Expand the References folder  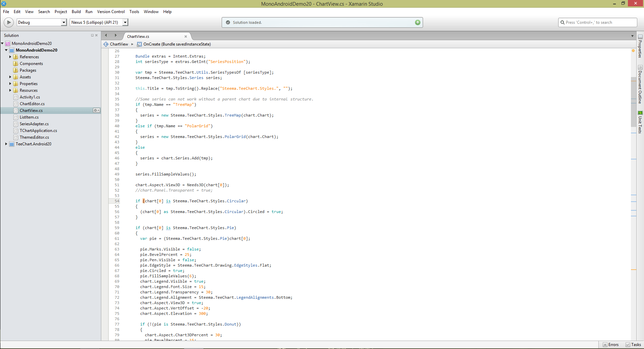(10, 57)
